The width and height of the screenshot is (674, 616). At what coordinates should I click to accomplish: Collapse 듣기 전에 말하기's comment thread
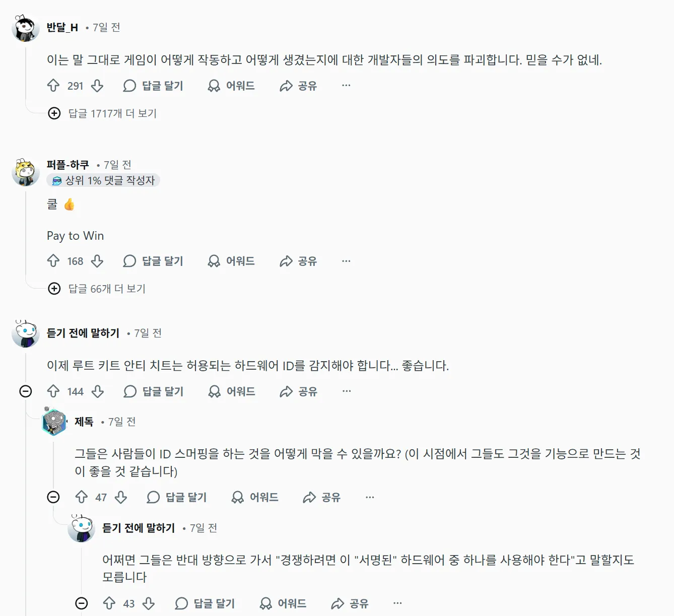click(26, 391)
